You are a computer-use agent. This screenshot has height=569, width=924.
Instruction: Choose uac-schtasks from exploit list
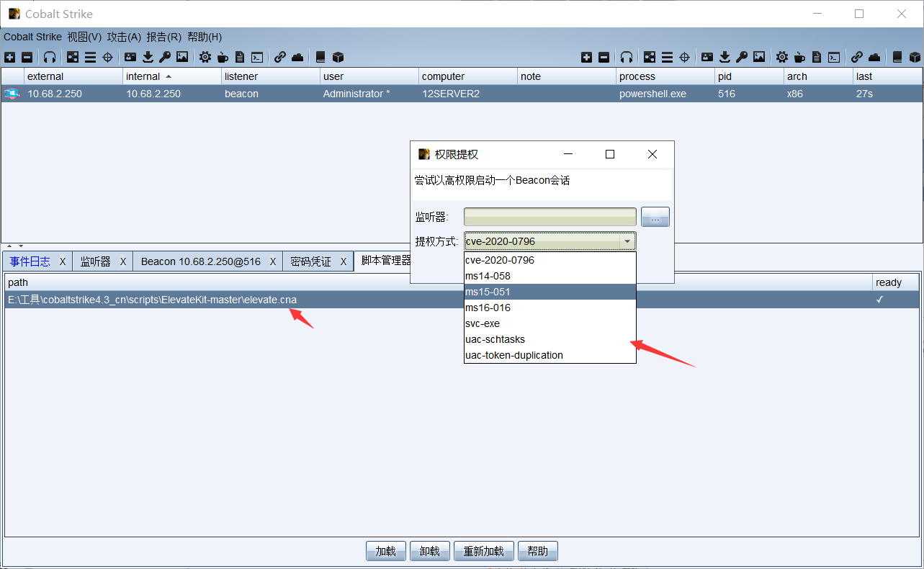coord(550,339)
